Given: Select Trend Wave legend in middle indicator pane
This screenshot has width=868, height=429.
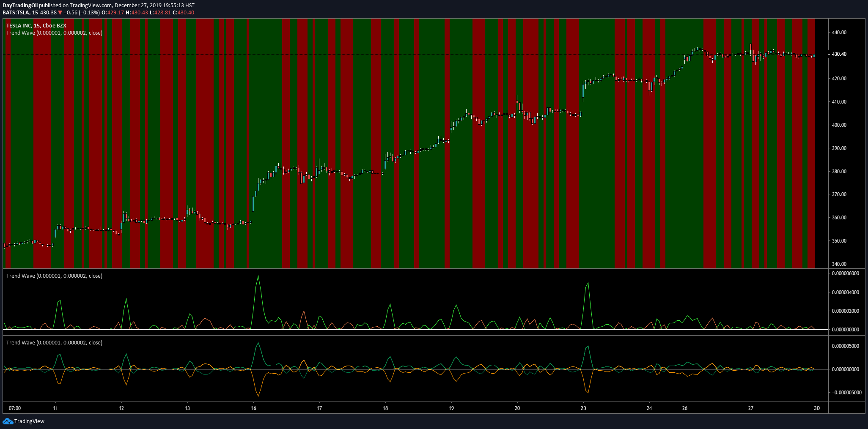Looking at the screenshot, I should (54, 276).
